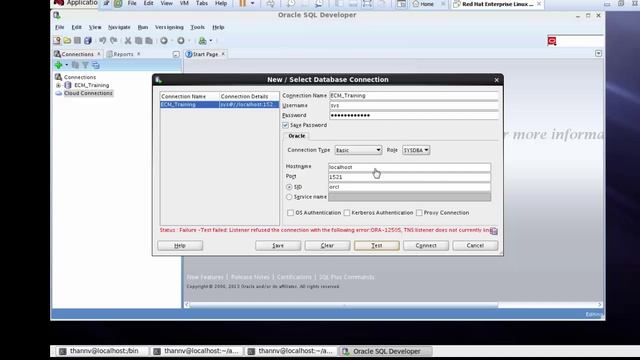
Task: Click the Save All toolbar icon
Action: coord(88,40)
